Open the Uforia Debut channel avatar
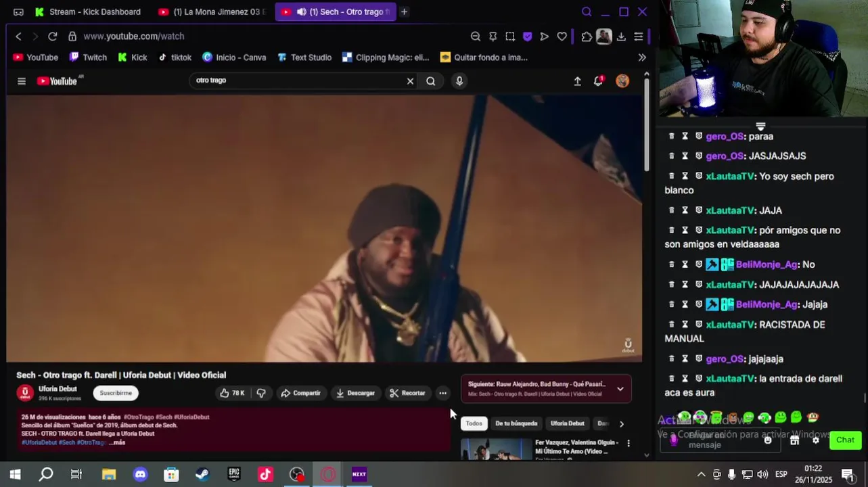 (x=25, y=393)
